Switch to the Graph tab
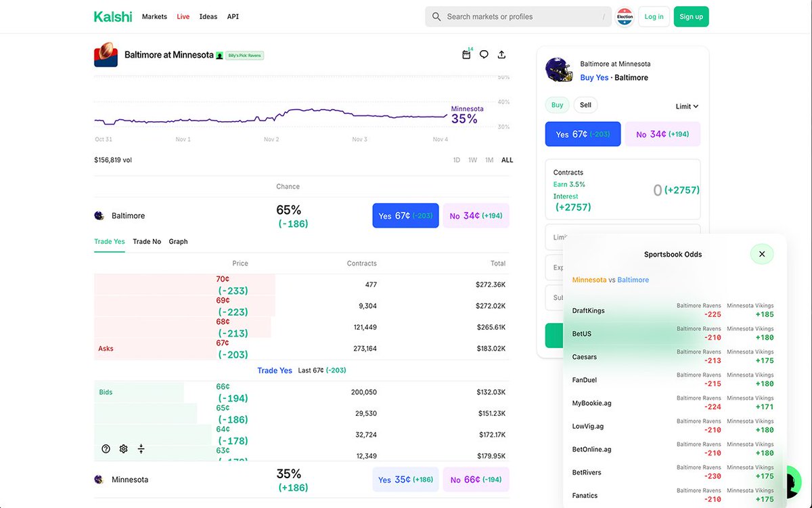This screenshot has height=508, width=812. (x=178, y=241)
